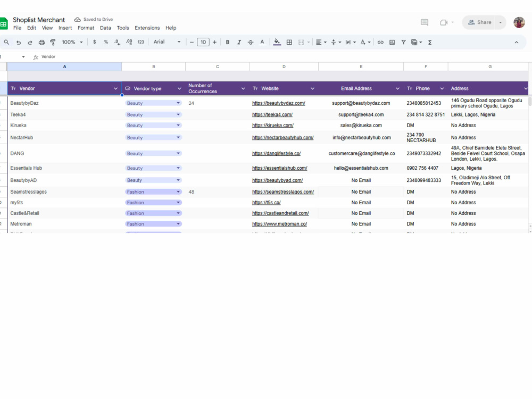The height and width of the screenshot is (399, 532).
Task: Open text rotation options
Action: (x=365, y=42)
